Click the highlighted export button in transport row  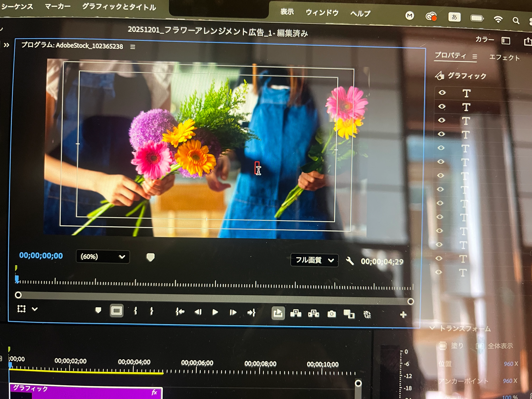click(x=278, y=313)
